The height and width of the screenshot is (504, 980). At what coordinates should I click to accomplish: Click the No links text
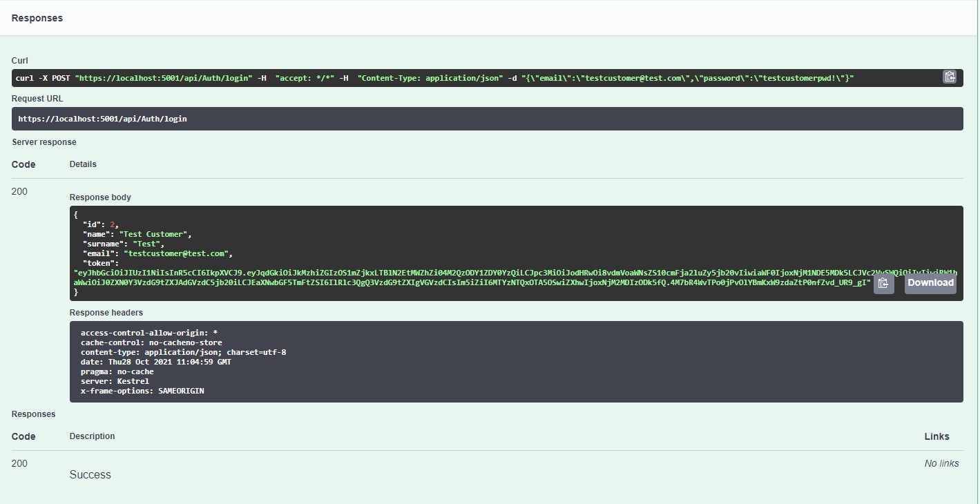(941, 463)
